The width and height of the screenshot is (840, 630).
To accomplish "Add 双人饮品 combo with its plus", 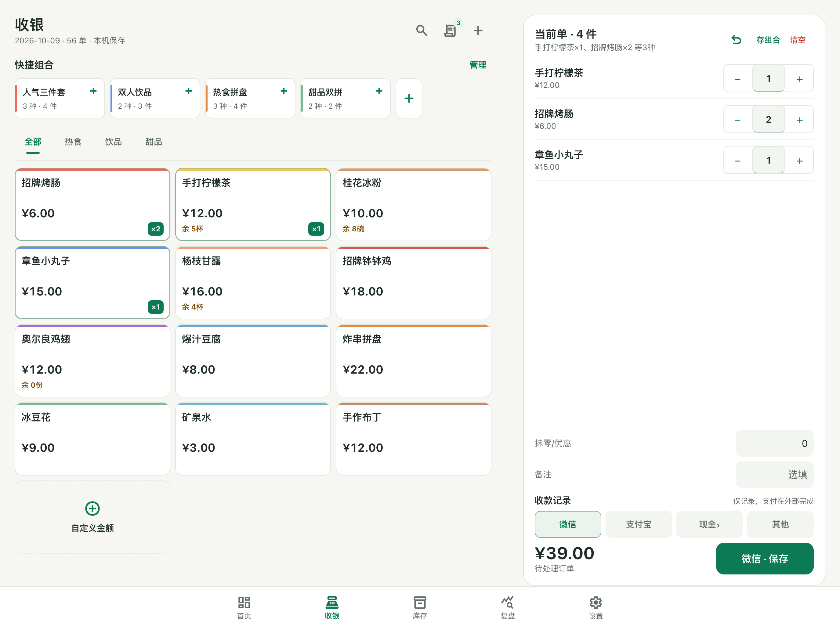I will pos(189,91).
